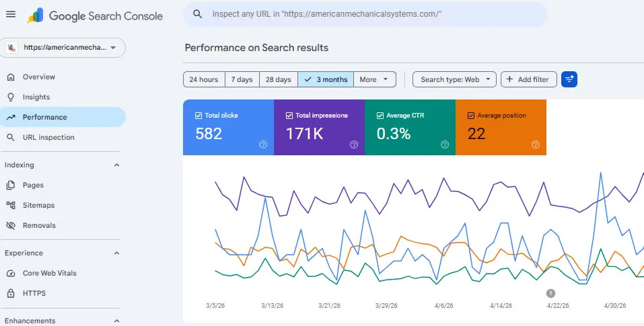Open the More date range dropdown
Viewport: 644px width, 326px height.
375,79
